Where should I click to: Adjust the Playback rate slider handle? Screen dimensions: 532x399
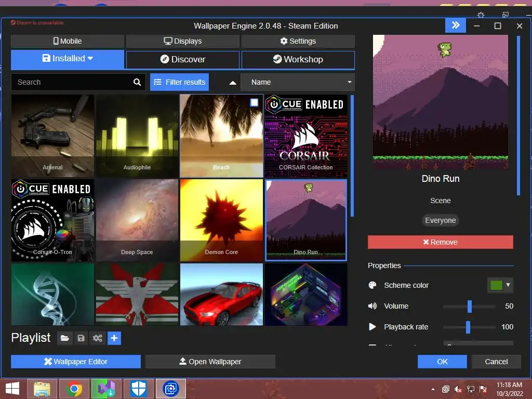(468, 327)
